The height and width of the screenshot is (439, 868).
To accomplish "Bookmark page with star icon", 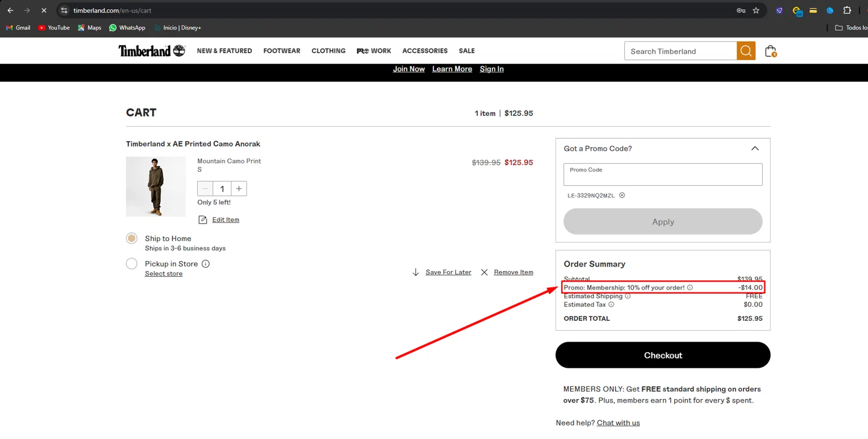I will (756, 10).
